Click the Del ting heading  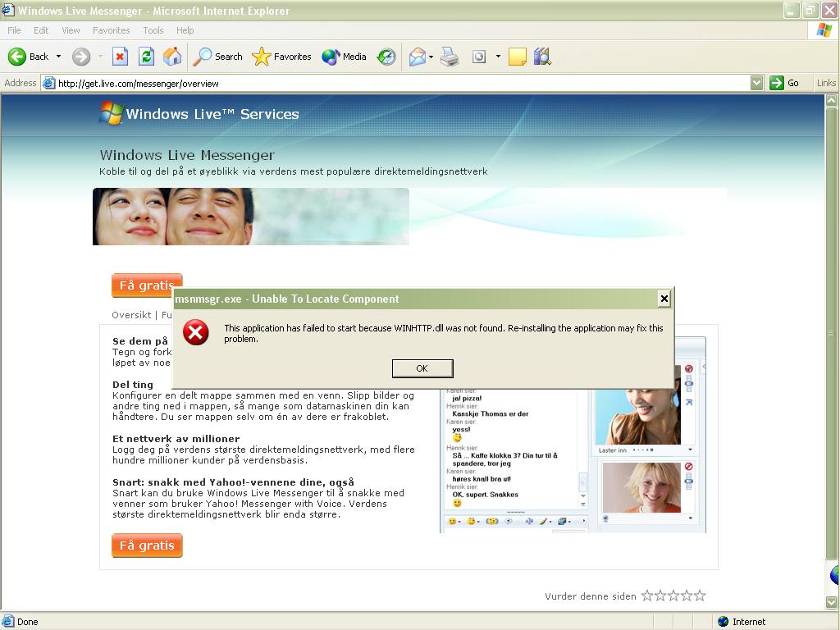point(133,385)
